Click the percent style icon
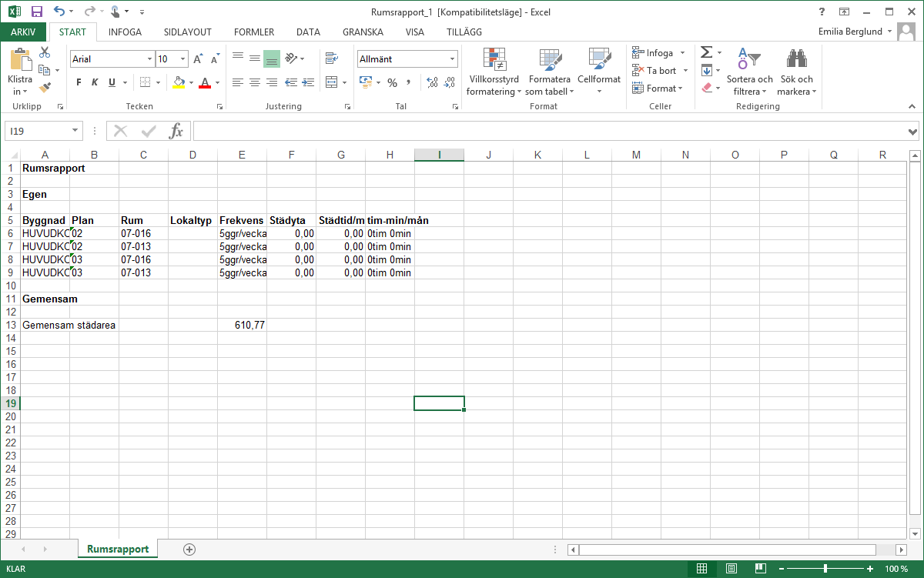924x578 pixels. (392, 82)
